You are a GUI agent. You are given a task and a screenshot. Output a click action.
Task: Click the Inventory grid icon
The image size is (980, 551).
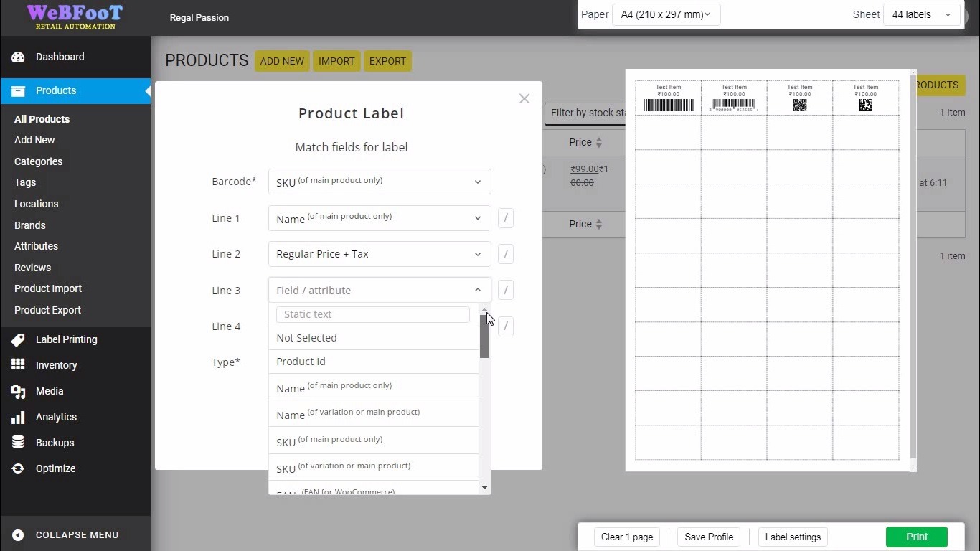pos(18,365)
